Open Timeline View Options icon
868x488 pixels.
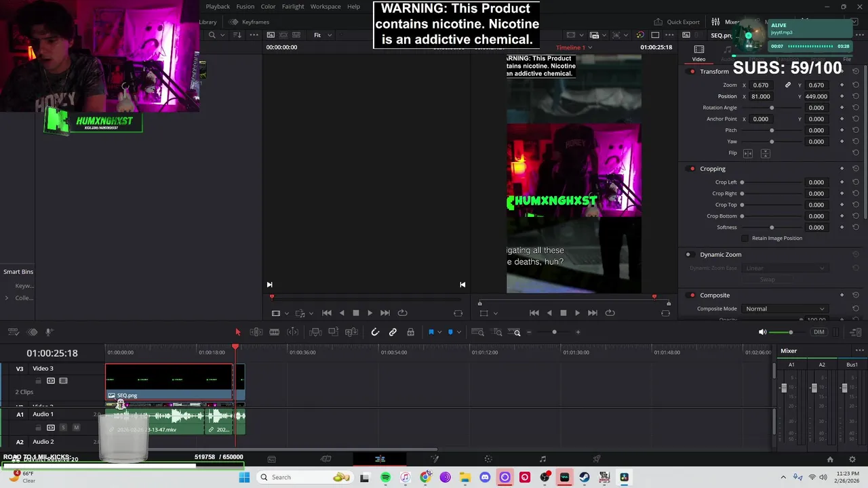[13, 332]
